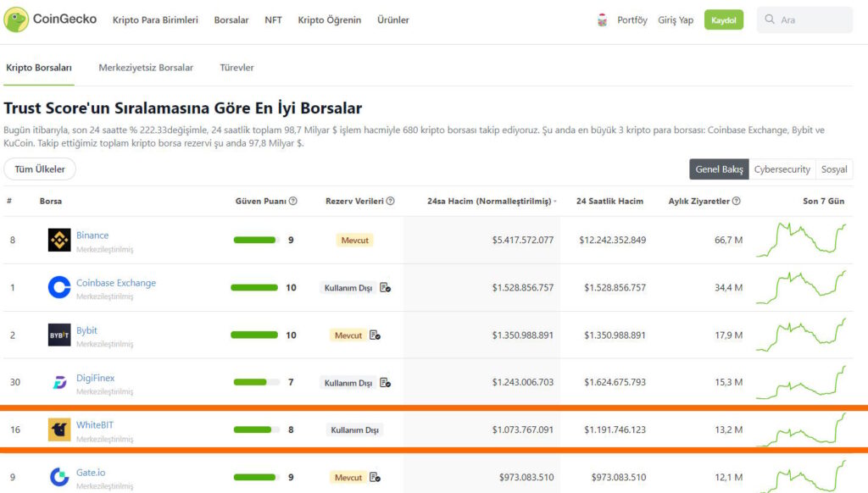This screenshot has height=493, width=868.
Task: Open the Binance exchange name link
Action: tap(92, 235)
